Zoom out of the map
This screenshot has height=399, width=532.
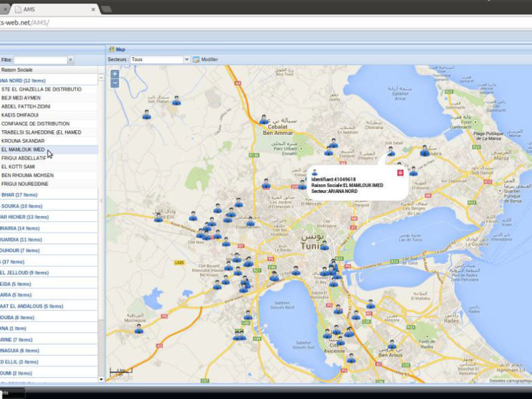click(x=114, y=83)
